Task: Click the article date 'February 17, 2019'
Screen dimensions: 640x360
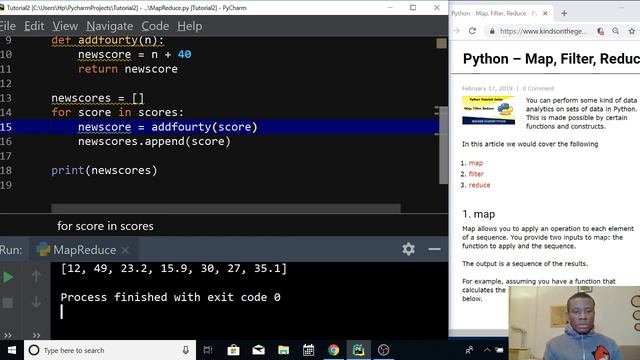Action: (487, 88)
